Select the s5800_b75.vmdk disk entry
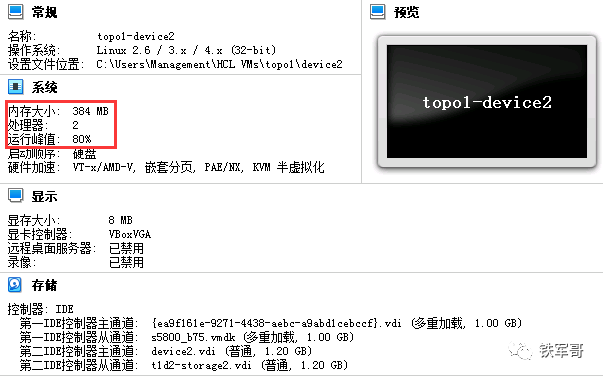 (x=193, y=337)
